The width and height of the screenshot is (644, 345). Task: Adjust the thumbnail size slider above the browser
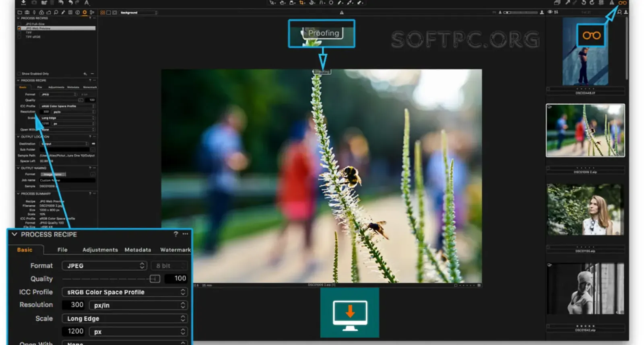pos(520,12)
